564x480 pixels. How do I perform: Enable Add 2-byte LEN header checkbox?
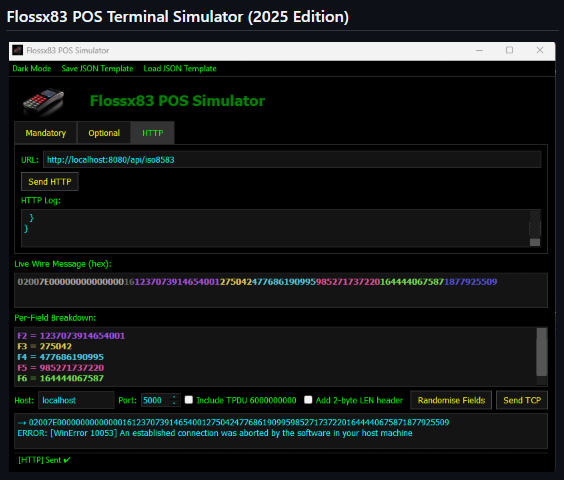point(308,400)
